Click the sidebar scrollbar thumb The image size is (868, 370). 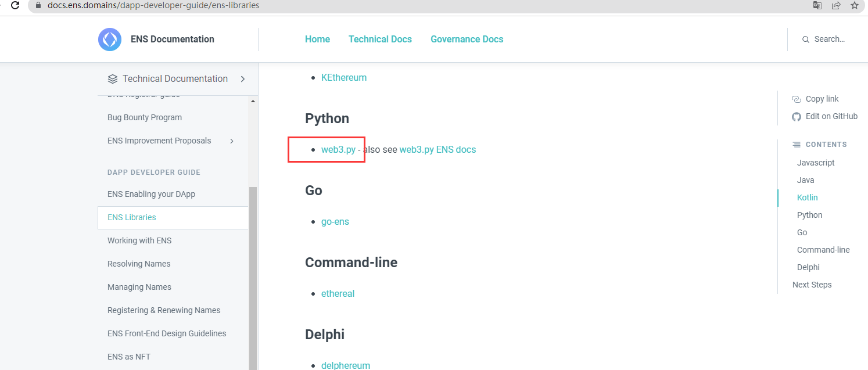coord(253,279)
